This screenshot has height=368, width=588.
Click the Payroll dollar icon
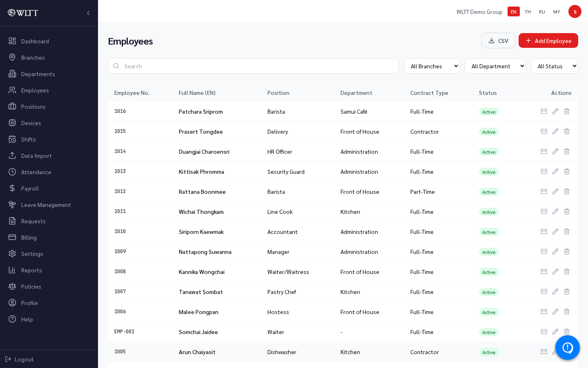coord(12,188)
